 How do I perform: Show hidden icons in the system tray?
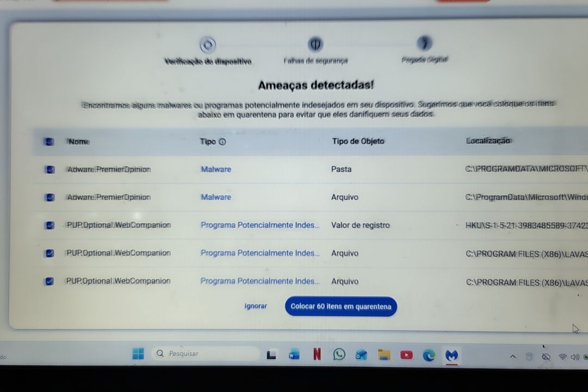513,357
